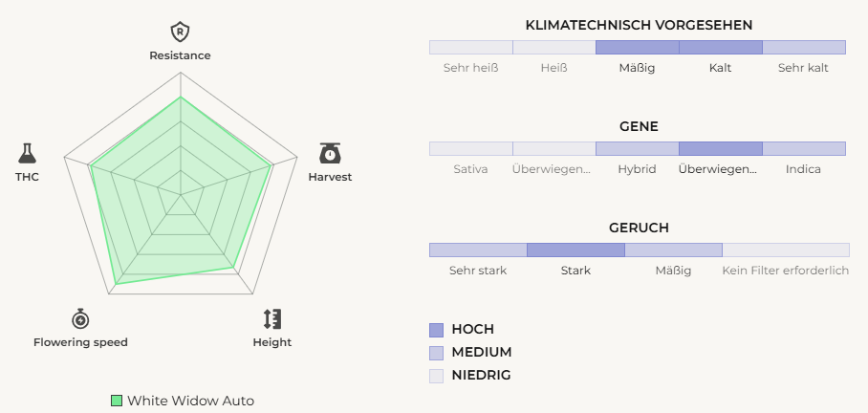868x413 pixels.
Task: Select the Stark odor segment
Action: click(x=575, y=250)
